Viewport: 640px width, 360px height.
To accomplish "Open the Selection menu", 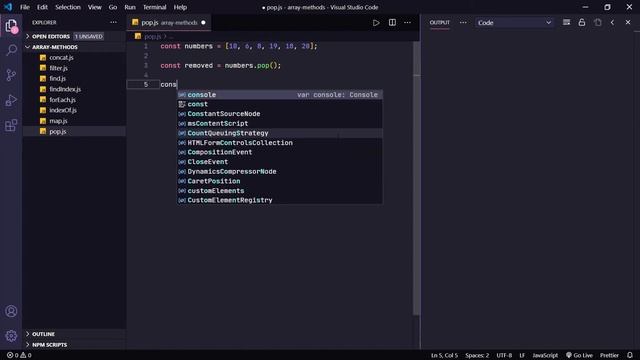I will 68,7.
